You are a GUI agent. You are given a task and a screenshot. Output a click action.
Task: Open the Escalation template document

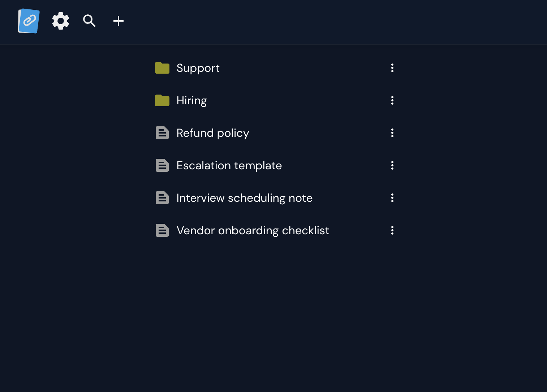229,165
